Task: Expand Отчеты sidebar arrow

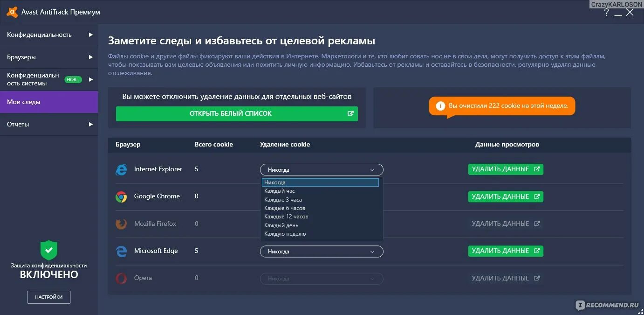Action: [x=91, y=124]
